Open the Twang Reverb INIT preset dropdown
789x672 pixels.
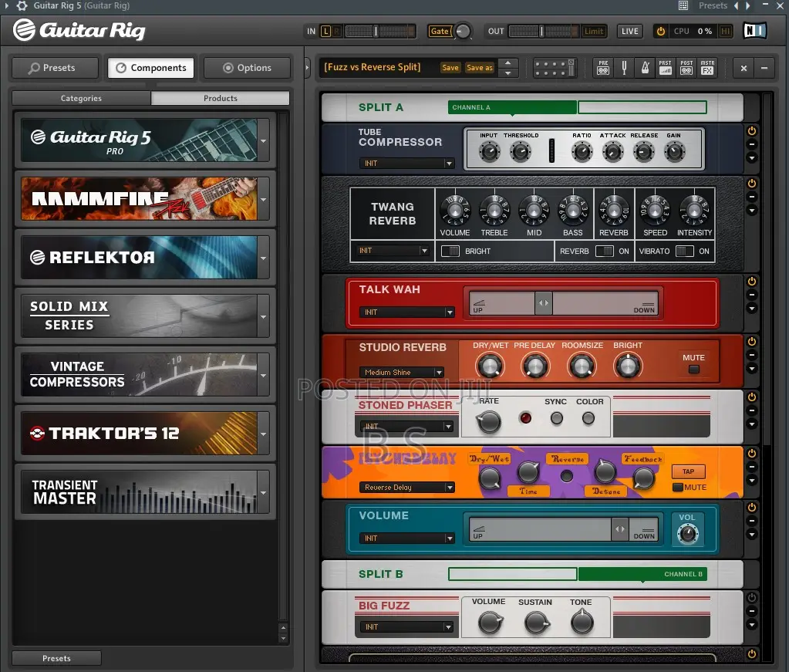click(x=392, y=250)
